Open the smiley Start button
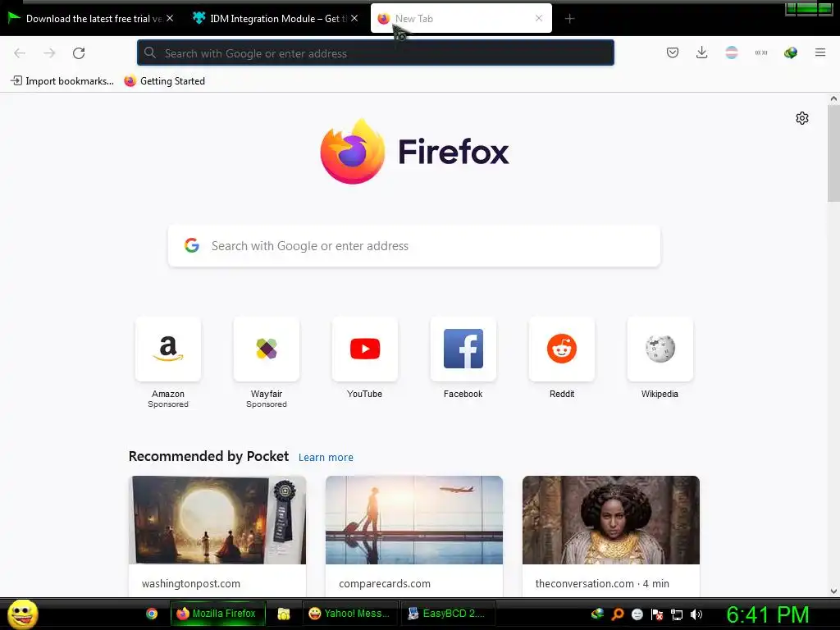This screenshot has width=840, height=630. 22,614
